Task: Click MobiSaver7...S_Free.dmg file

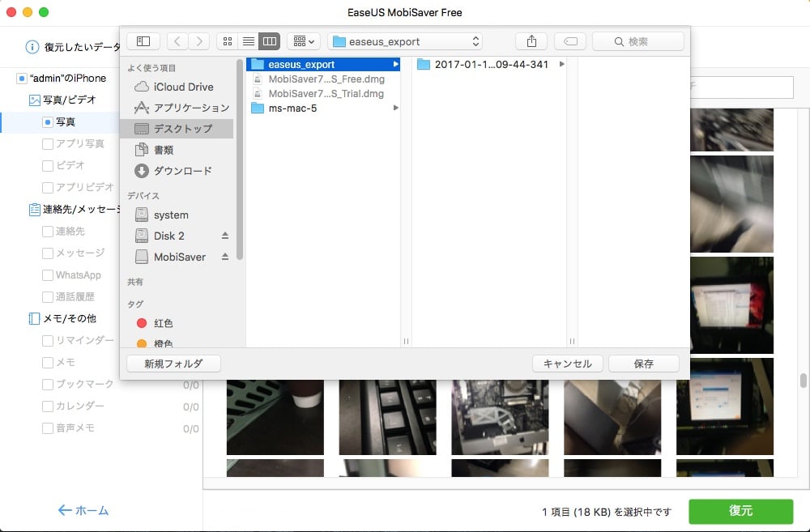Action: pos(323,79)
